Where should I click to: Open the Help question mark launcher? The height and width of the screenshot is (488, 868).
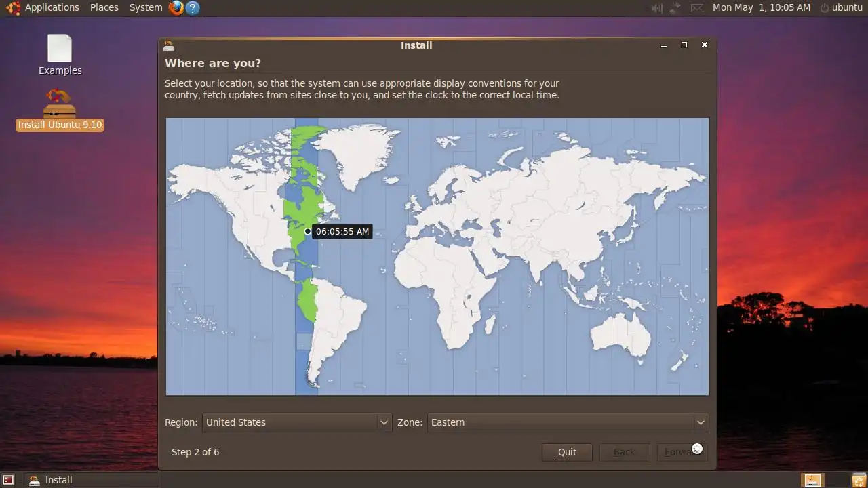(x=193, y=8)
